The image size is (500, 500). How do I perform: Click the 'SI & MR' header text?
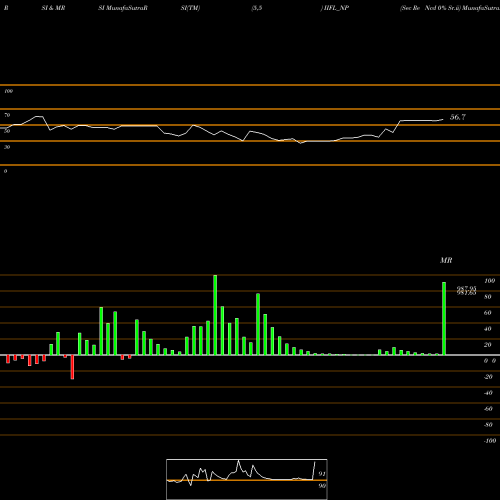point(53,8)
